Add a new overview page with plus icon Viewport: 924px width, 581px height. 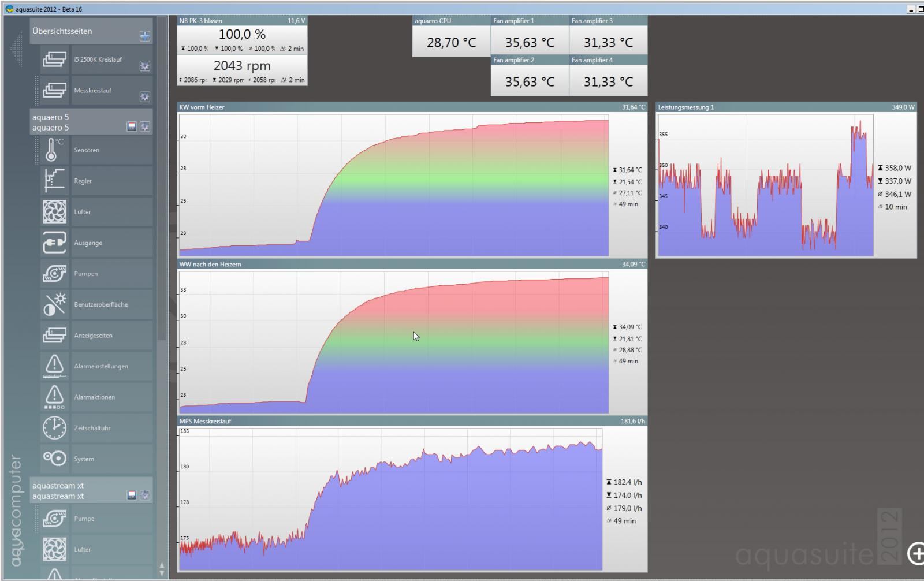click(x=145, y=36)
